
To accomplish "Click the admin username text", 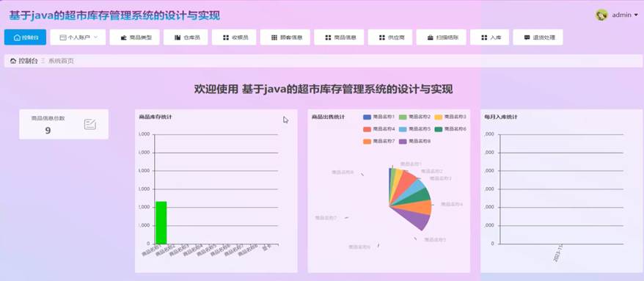I will coord(621,15).
